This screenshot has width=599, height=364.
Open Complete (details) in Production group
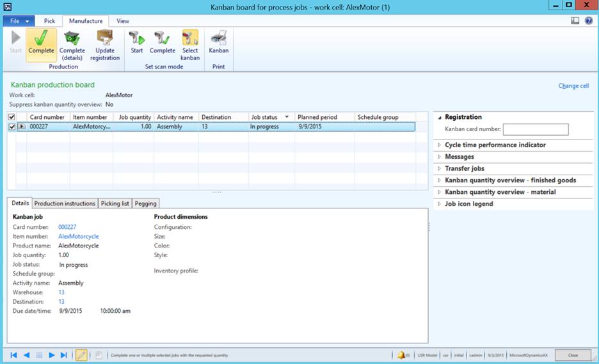[72, 45]
